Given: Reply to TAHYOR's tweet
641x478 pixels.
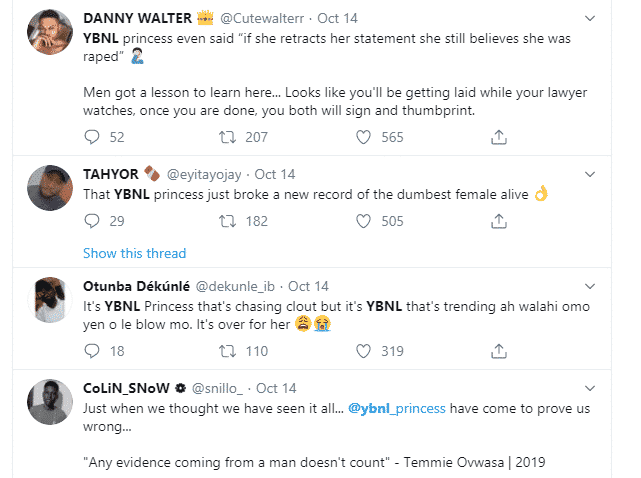Looking at the screenshot, I should [x=92, y=220].
